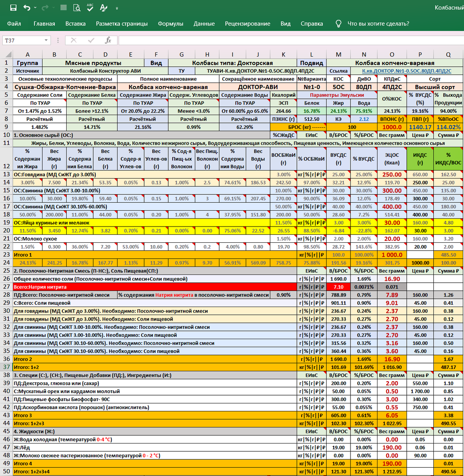
Task: Click the letter A with brush icon
Action: (x=104, y=8)
